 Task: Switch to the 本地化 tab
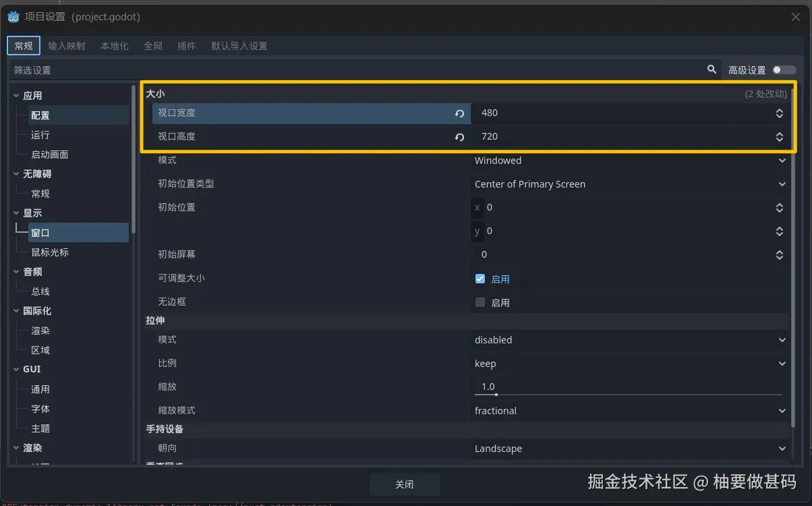point(113,46)
